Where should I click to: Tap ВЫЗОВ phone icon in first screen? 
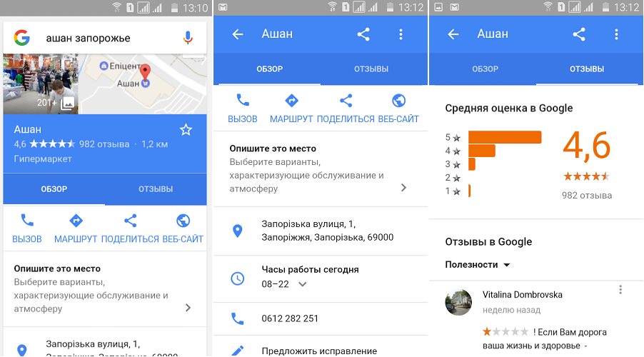27,221
